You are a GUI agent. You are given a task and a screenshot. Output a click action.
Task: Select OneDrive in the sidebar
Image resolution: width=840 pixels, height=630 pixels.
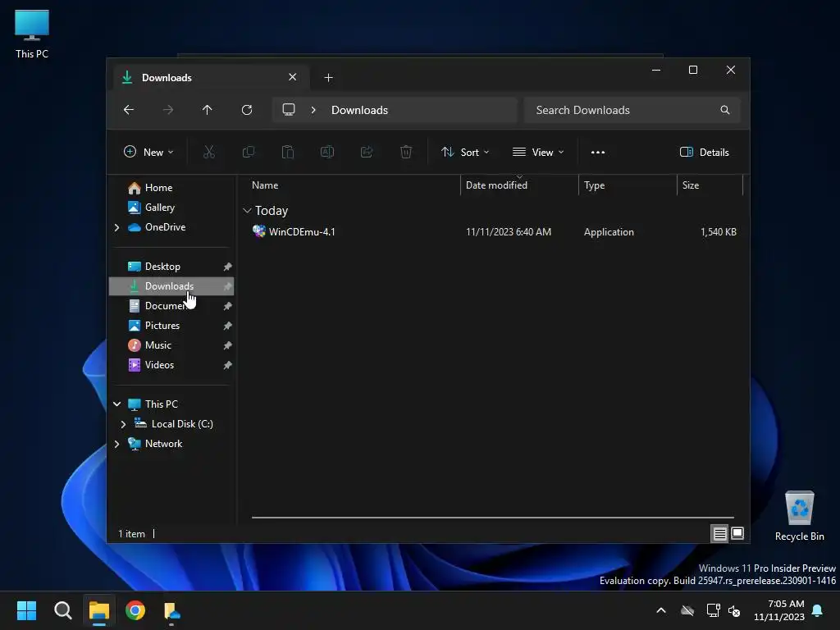coord(165,227)
